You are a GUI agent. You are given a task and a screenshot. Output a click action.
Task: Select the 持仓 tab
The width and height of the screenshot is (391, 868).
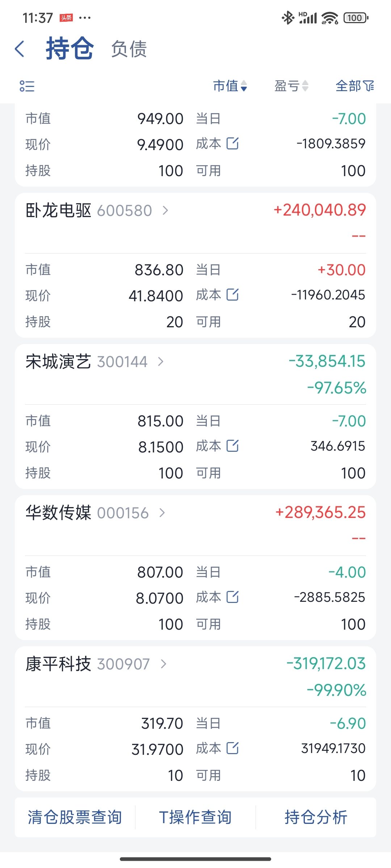[70, 49]
